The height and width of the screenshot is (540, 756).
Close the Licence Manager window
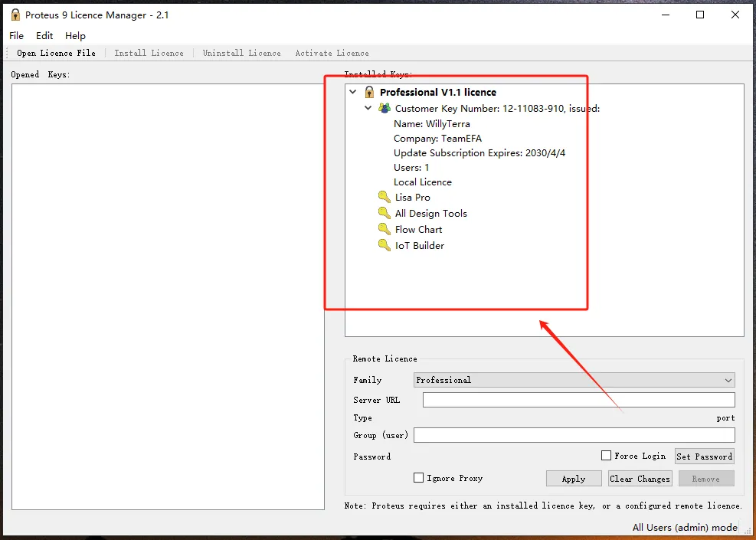click(735, 15)
